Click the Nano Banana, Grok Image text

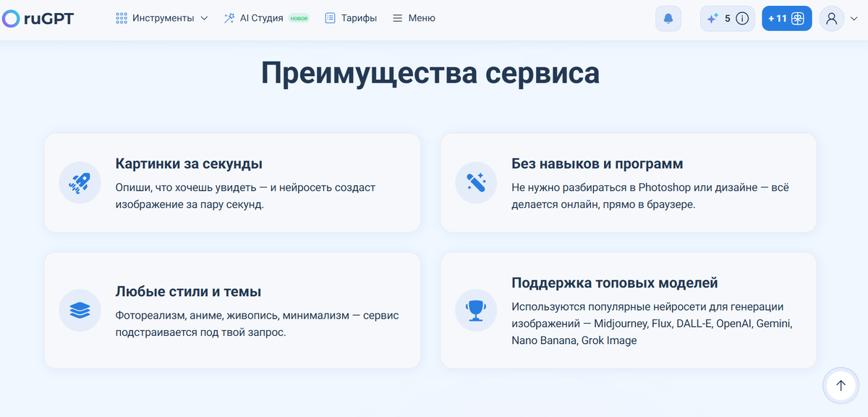coord(574,340)
